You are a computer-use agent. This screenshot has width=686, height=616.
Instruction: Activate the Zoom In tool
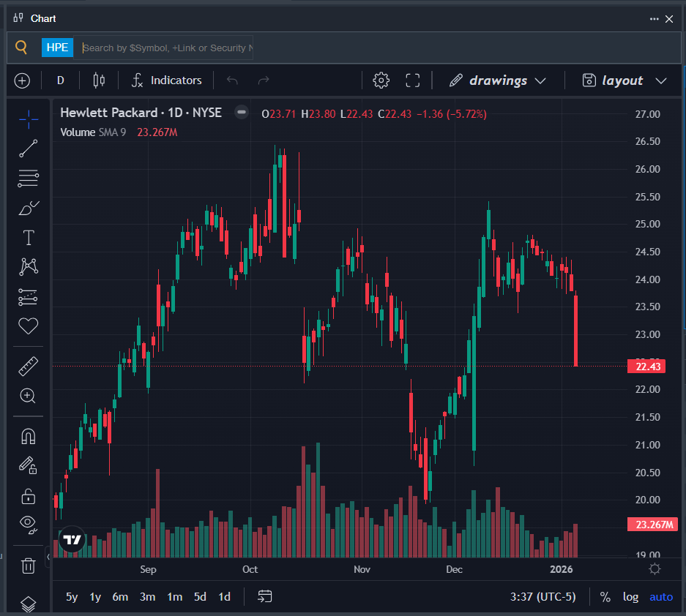coord(28,396)
